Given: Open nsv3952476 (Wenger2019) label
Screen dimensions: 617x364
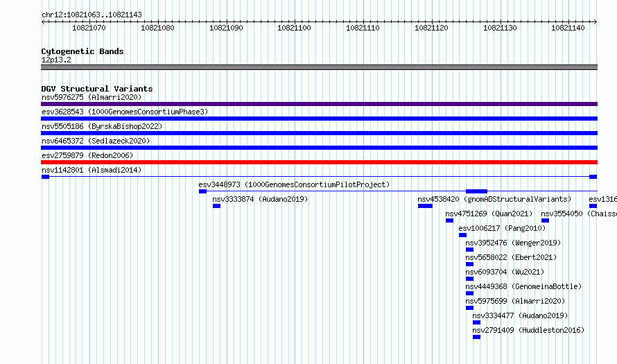Looking at the screenshot, I should [x=513, y=243].
